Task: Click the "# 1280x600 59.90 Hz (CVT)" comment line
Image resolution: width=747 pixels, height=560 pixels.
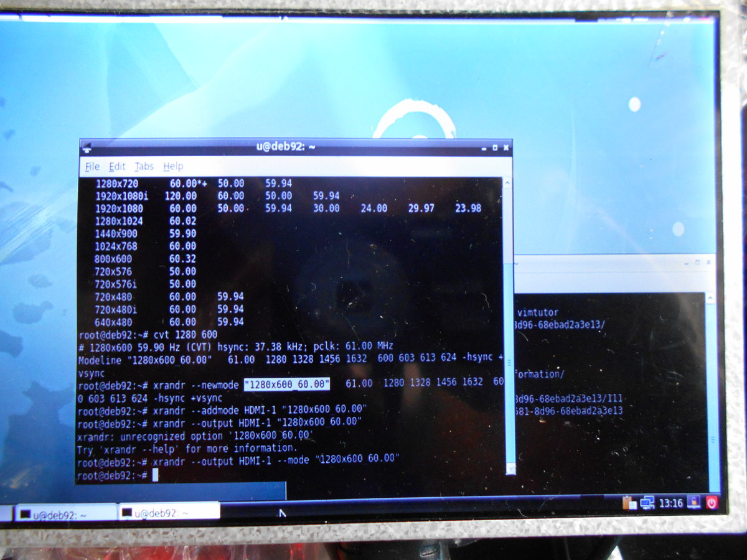Action: coord(236,346)
